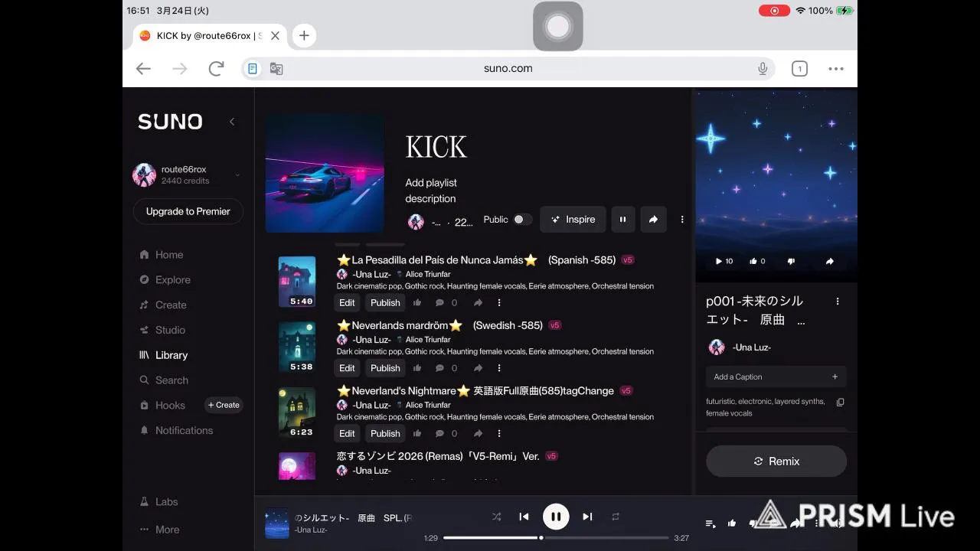980x551 pixels.
Task: Edit the Neverland's Nightmare song
Action: 348,433
